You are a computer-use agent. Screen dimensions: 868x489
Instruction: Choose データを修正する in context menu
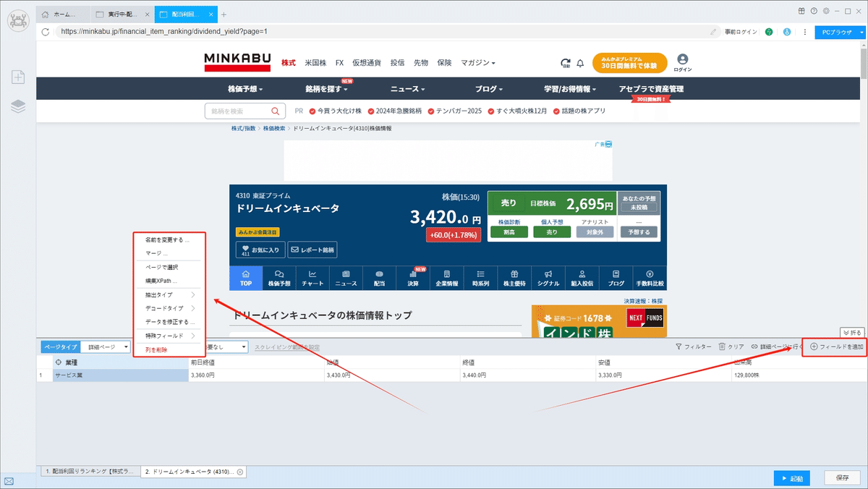tap(170, 322)
